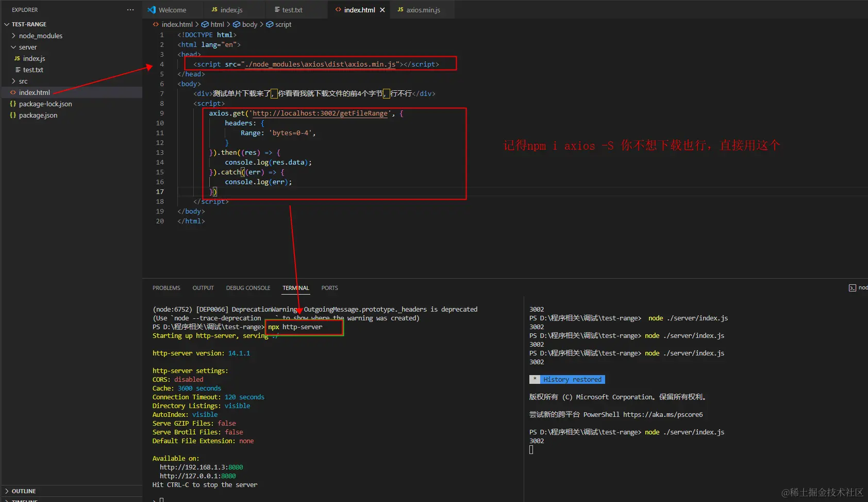Open package-lock.json file
The image size is (868, 502).
click(45, 104)
